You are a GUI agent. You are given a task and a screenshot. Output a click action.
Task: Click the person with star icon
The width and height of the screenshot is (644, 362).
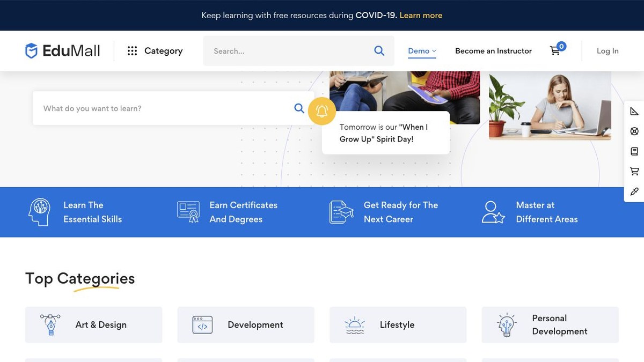pos(493,212)
